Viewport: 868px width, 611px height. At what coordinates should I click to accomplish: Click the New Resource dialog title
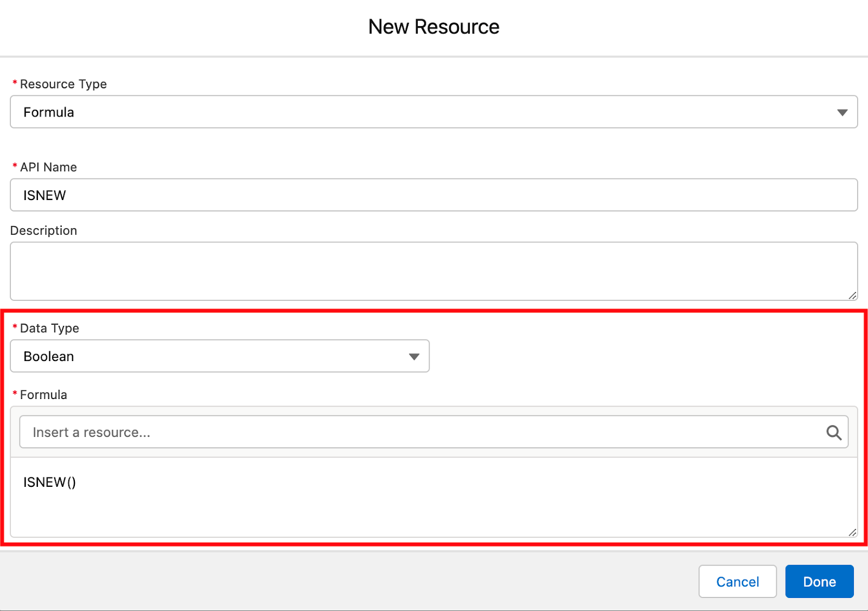(x=433, y=27)
